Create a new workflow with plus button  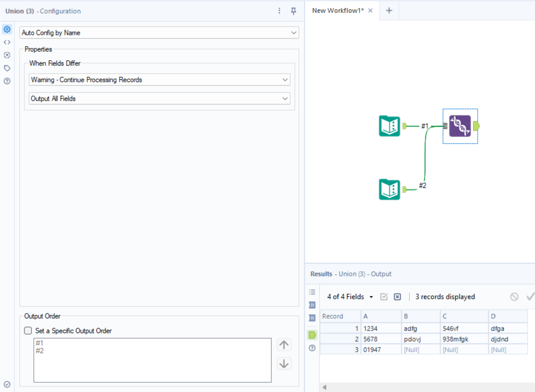click(389, 10)
